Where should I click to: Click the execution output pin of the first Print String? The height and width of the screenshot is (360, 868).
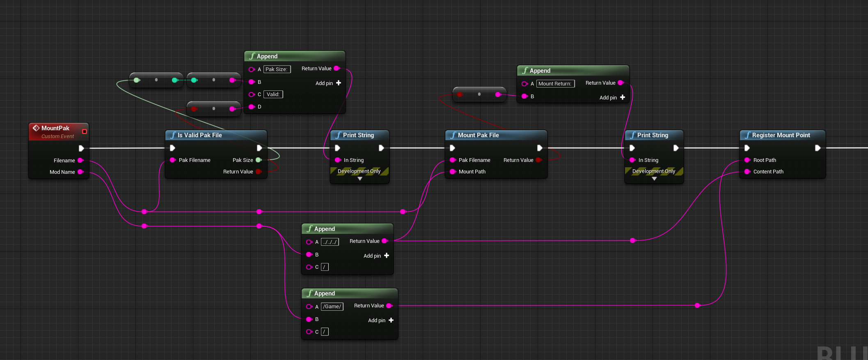click(x=381, y=148)
